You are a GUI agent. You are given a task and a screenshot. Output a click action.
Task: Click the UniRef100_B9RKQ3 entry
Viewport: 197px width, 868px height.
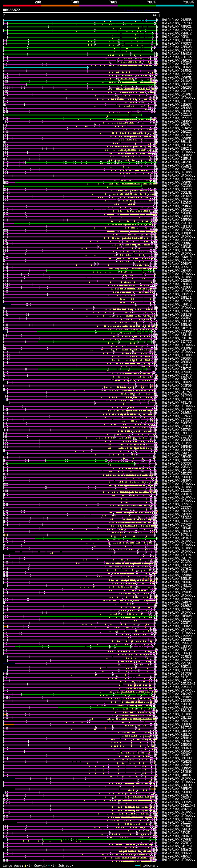click(176, 477)
